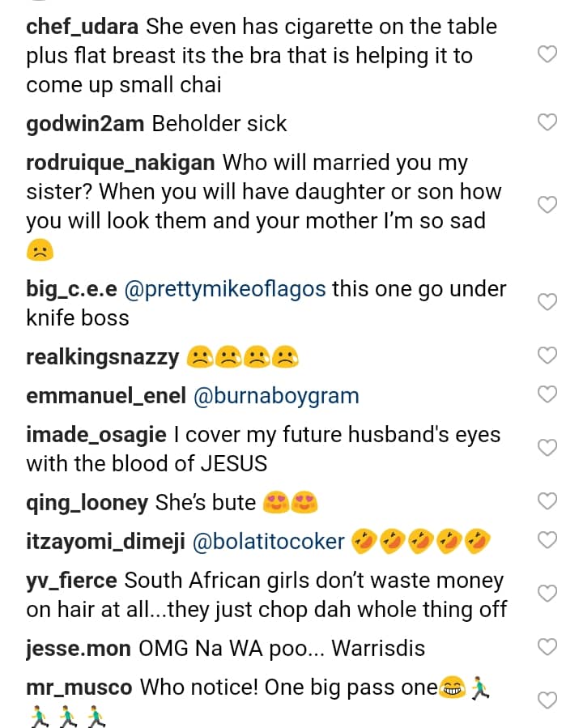Tap the heart beside godwin2am's comment

[x=548, y=122]
